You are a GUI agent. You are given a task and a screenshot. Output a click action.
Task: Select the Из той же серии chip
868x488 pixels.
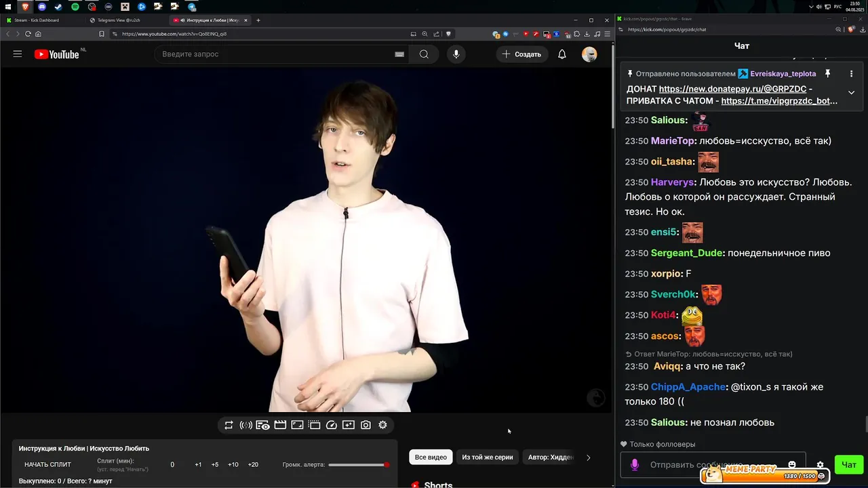pos(488,457)
